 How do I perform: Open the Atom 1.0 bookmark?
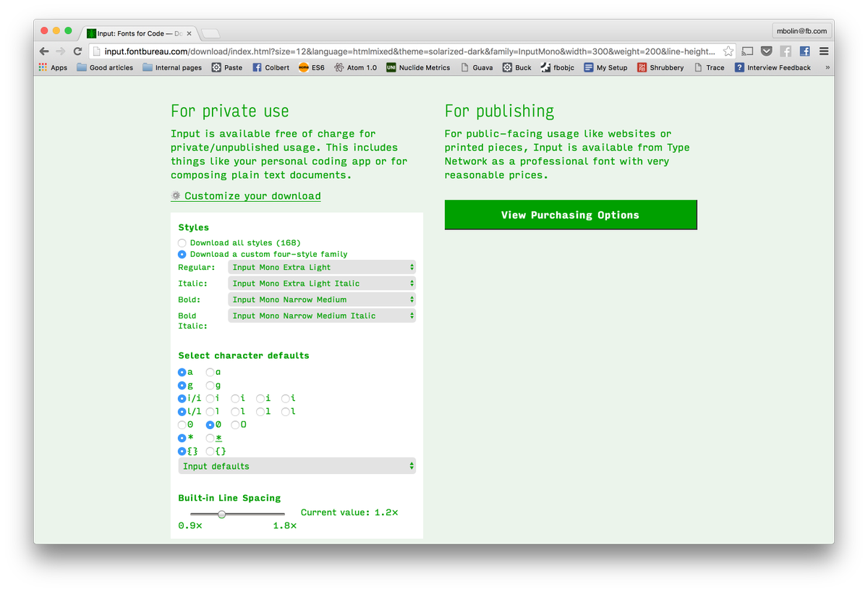tap(355, 67)
